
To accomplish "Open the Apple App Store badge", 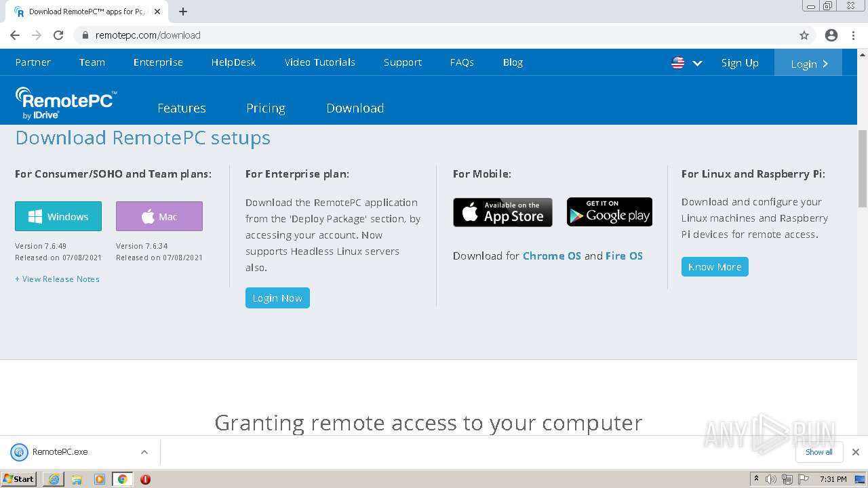I will coord(502,212).
